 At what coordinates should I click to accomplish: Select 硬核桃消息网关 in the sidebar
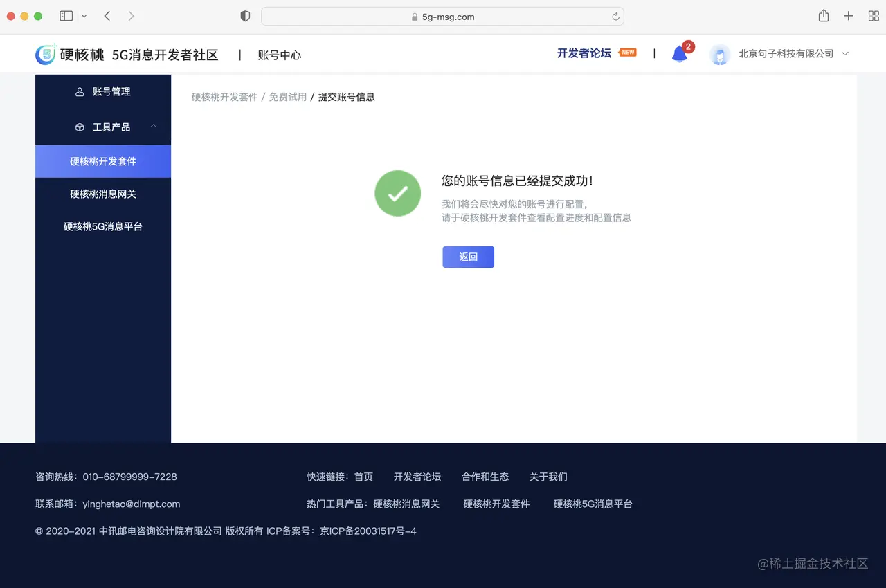[x=103, y=194]
